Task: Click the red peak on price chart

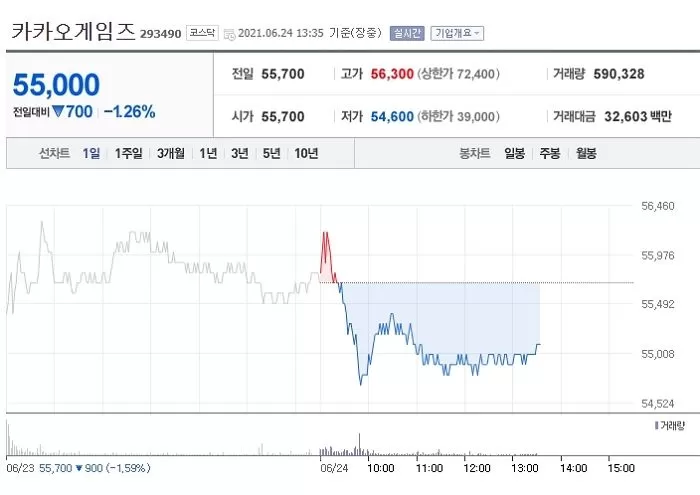Action: (x=325, y=240)
